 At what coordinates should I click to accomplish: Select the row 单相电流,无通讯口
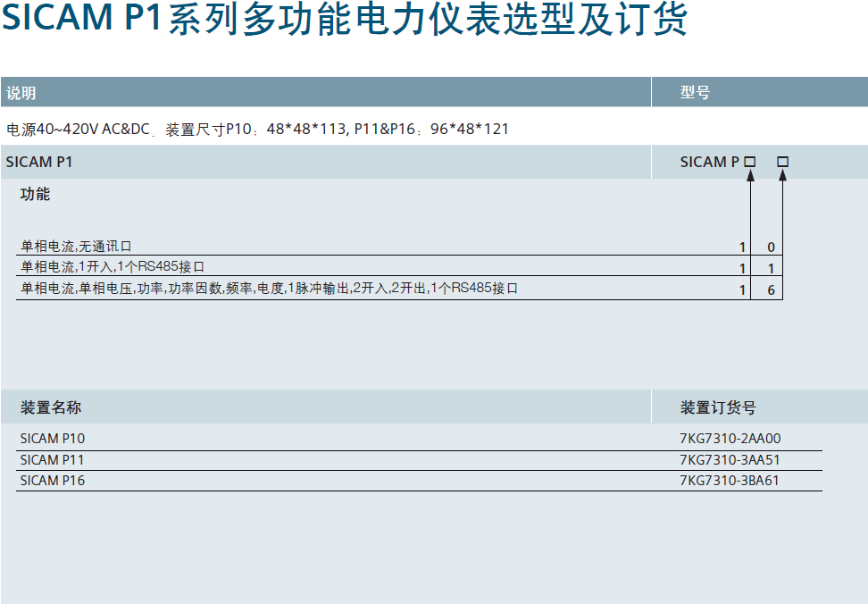[x=77, y=247]
